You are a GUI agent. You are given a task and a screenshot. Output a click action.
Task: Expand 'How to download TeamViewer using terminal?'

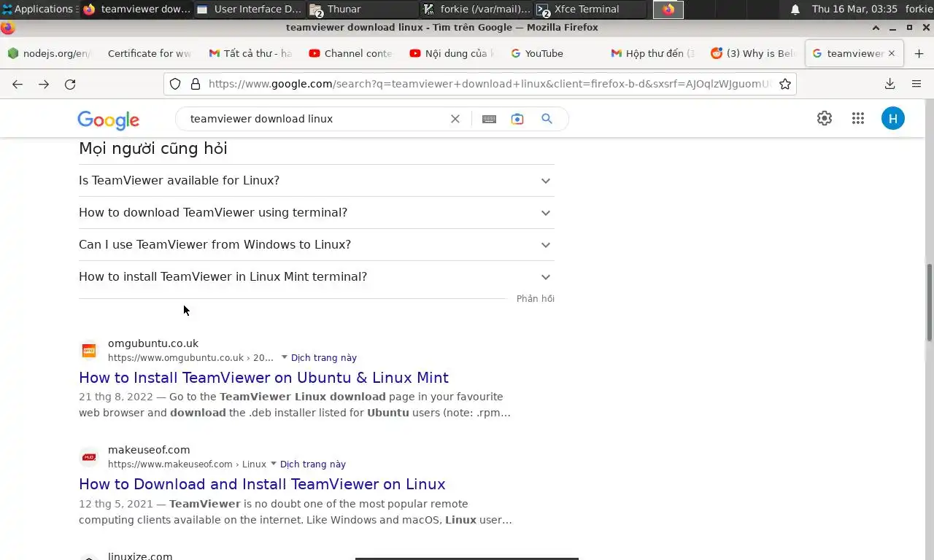coord(317,213)
